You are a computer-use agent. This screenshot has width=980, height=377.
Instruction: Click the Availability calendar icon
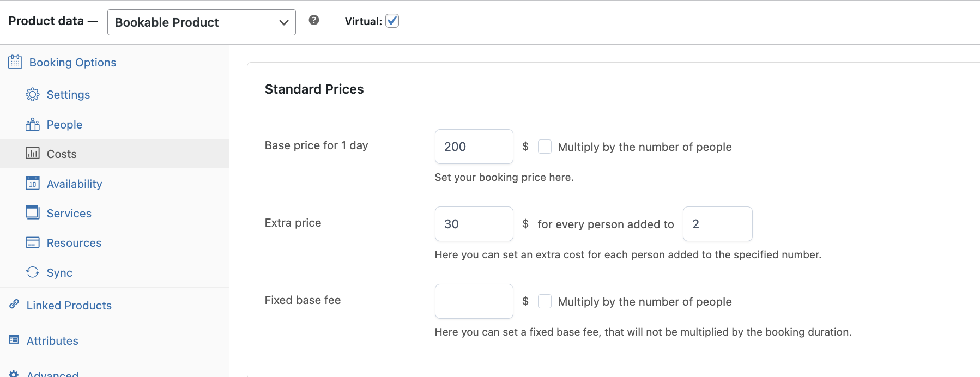[33, 184]
